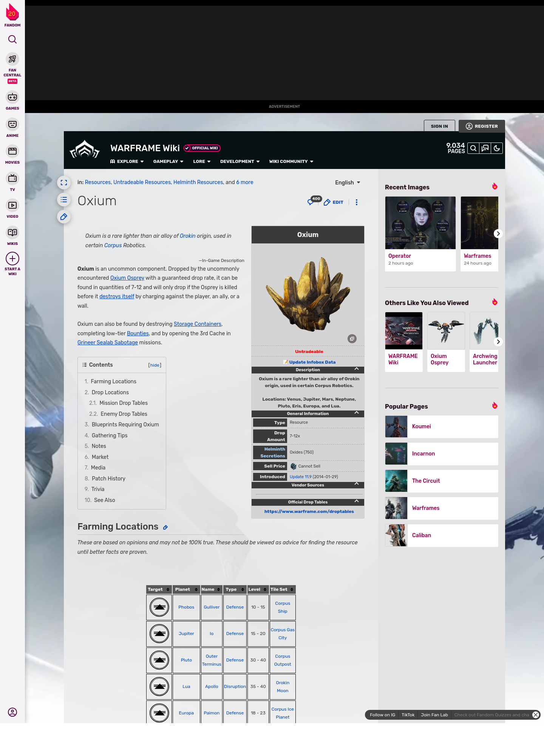Open the Gameplay dropdown menu
Viewport: 544px width, 756px height.
coord(168,161)
